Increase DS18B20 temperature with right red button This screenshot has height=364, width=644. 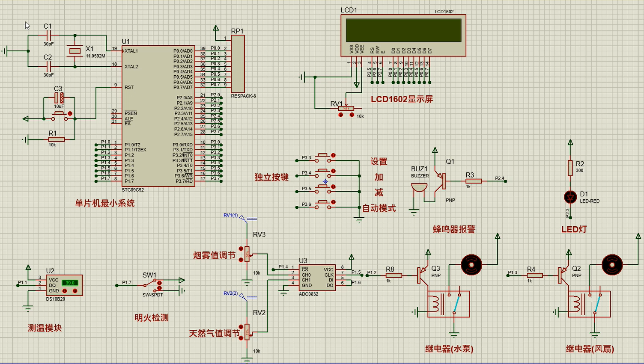pyautogui.click(x=75, y=291)
